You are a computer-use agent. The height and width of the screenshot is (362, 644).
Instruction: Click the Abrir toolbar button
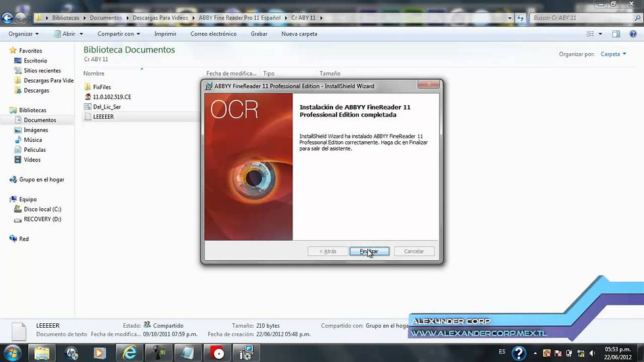(65, 34)
